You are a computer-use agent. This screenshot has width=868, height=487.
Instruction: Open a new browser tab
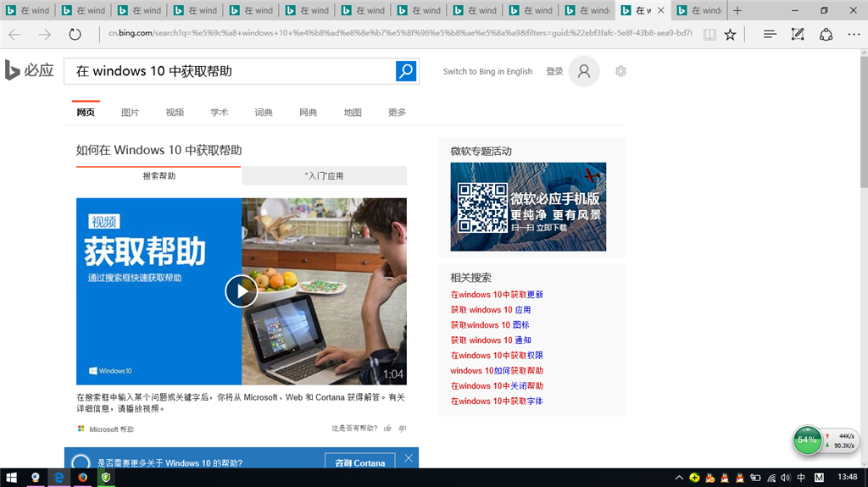tap(737, 10)
